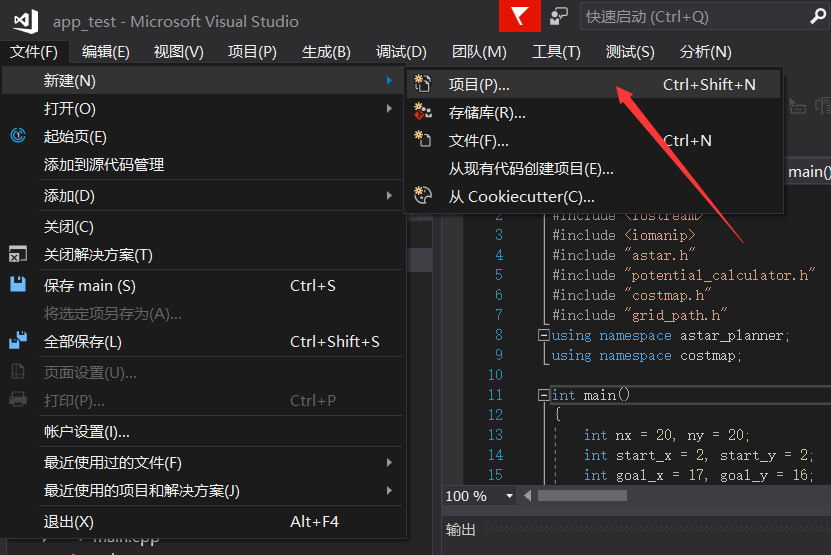Click the main() navigation bar dropdown

pyautogui.click(x=809, y=172)
